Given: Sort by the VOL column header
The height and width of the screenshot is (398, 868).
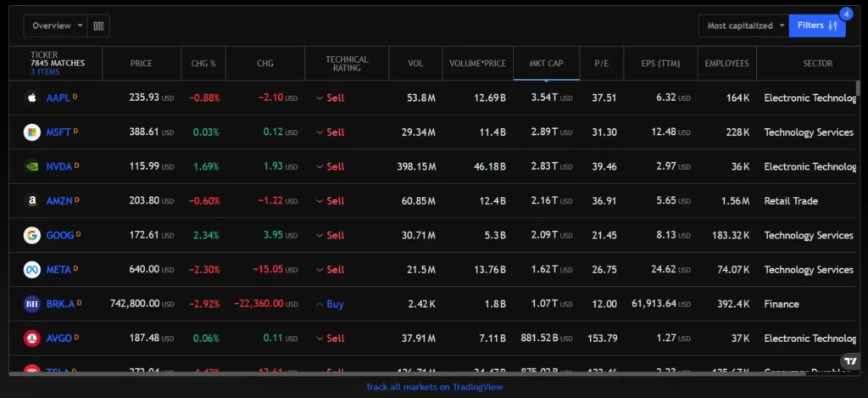Looking at the screenshot, I should pos(415,64).
